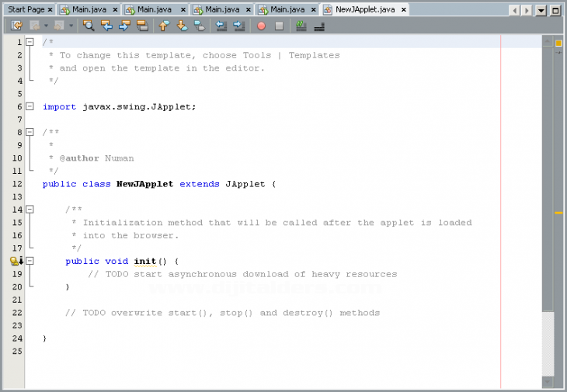The width and height of the screenshot is (567, 392).
Task: Shift the line left with toolbar icon
Action: point(221,26)
